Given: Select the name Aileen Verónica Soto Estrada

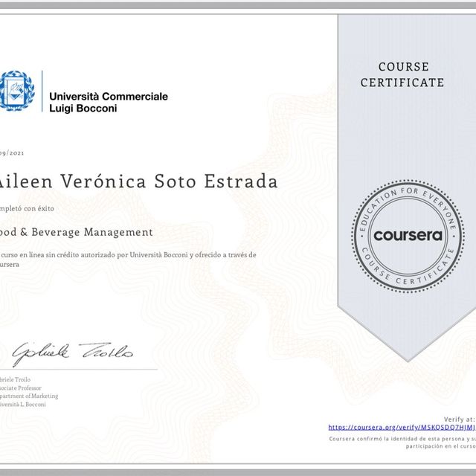Looking at the screenshot, I should [x=138, y=181].
